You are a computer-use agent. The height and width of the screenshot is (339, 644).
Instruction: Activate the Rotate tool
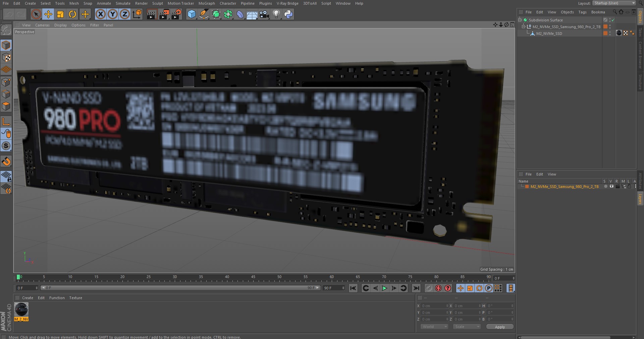click(72, 14)
